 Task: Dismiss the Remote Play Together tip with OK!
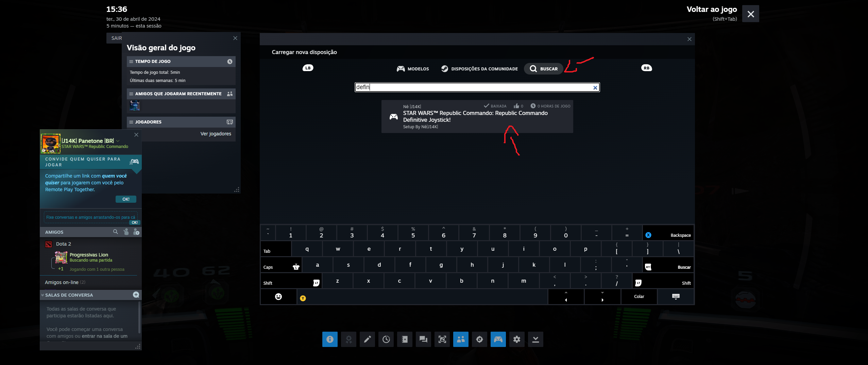click(126, 199)
